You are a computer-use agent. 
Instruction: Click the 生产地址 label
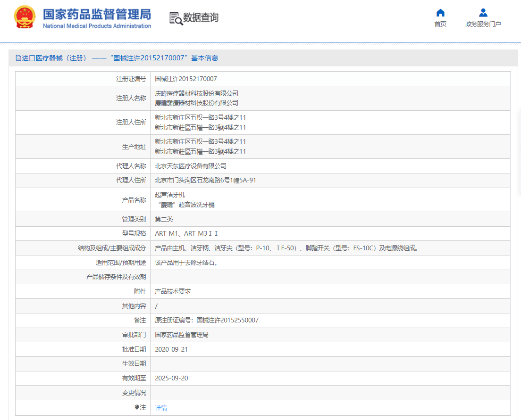click(x=134, y=147)
